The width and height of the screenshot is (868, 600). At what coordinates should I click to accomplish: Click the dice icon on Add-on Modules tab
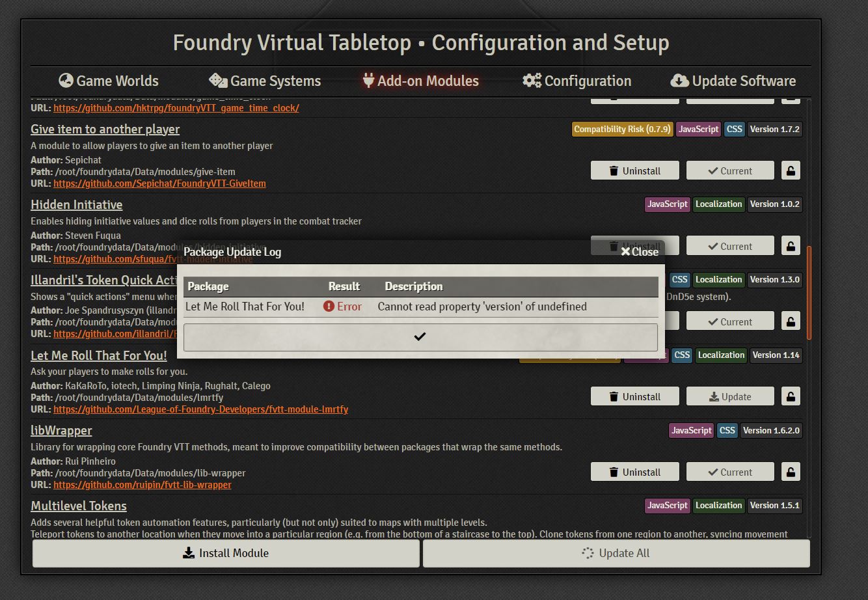[x=369, y=80]
